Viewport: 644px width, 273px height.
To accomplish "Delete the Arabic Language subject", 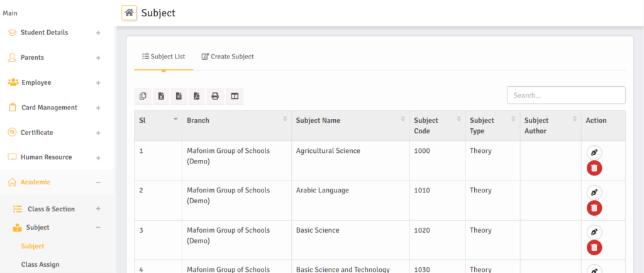I will coord(594,208).
